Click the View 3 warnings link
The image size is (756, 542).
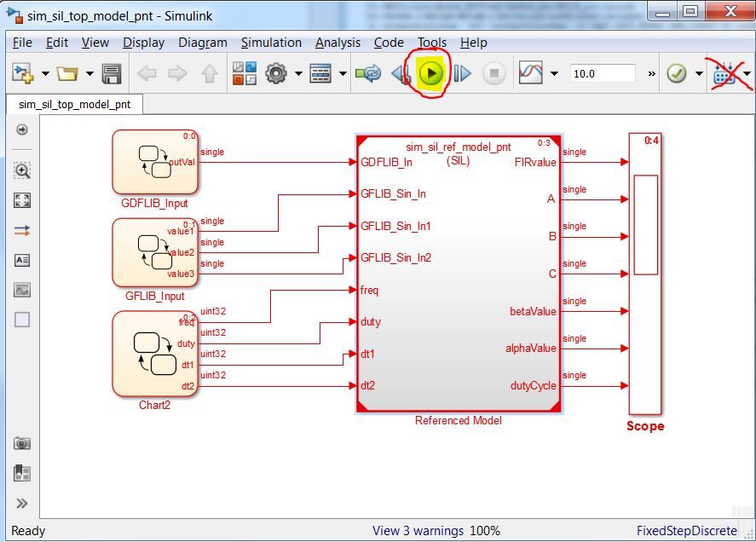[418, 530]
